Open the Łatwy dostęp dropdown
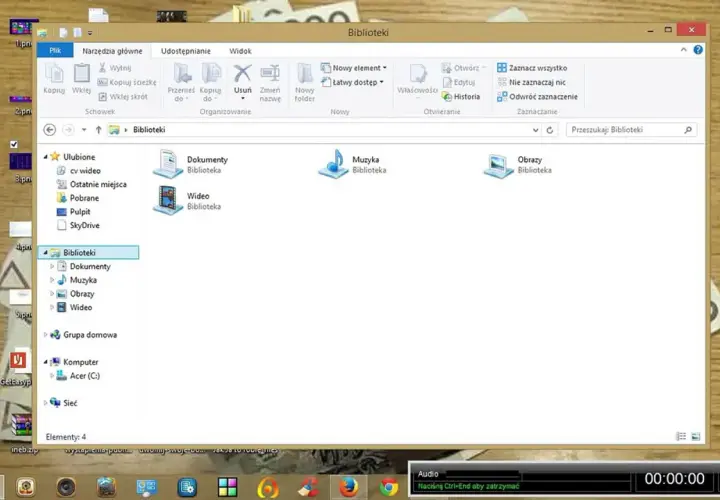 [x=352, y=82]
